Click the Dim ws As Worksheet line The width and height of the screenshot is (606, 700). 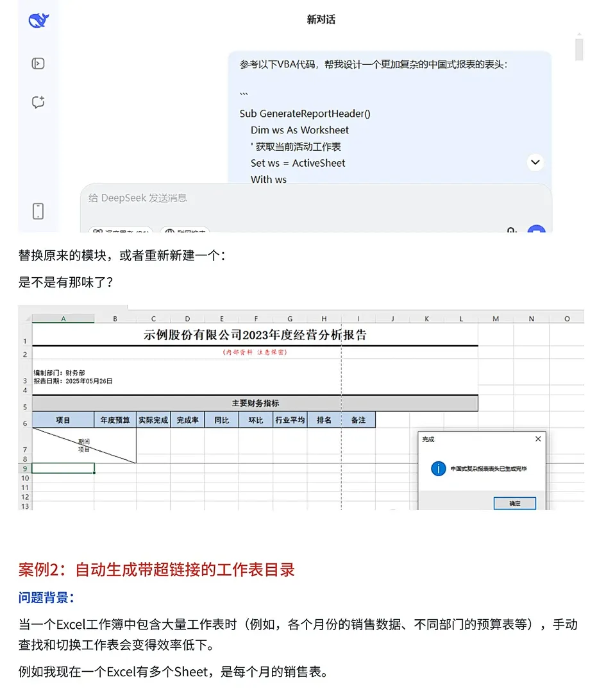299,130
